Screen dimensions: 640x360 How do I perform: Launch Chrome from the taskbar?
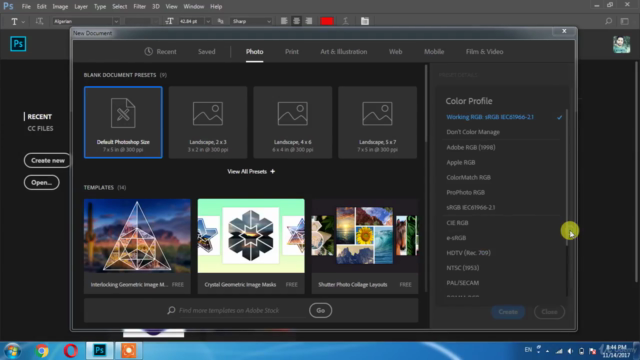tap(42, 351)
